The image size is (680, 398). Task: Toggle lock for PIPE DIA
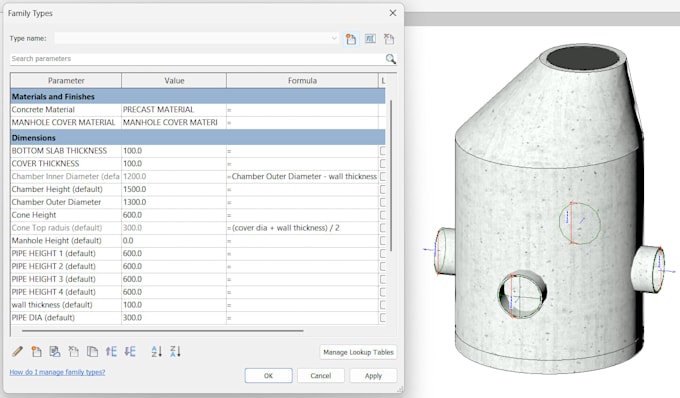382,318
